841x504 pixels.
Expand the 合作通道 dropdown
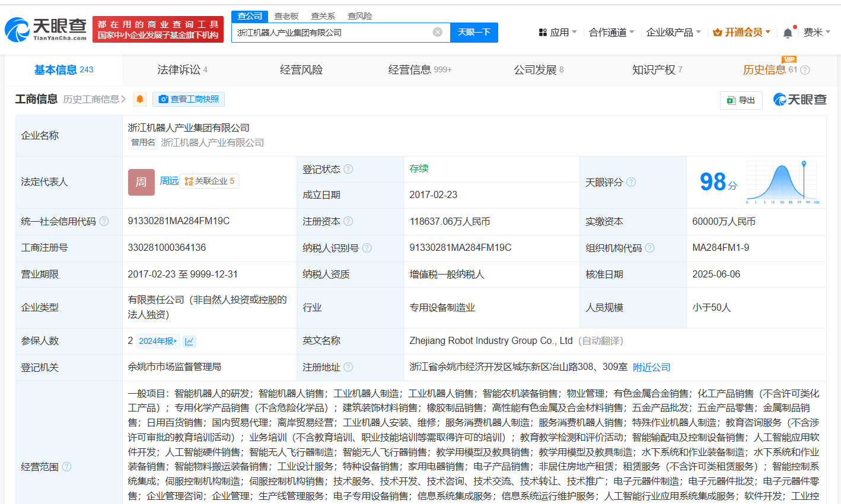pyautogui.click(x=611, y=32)
